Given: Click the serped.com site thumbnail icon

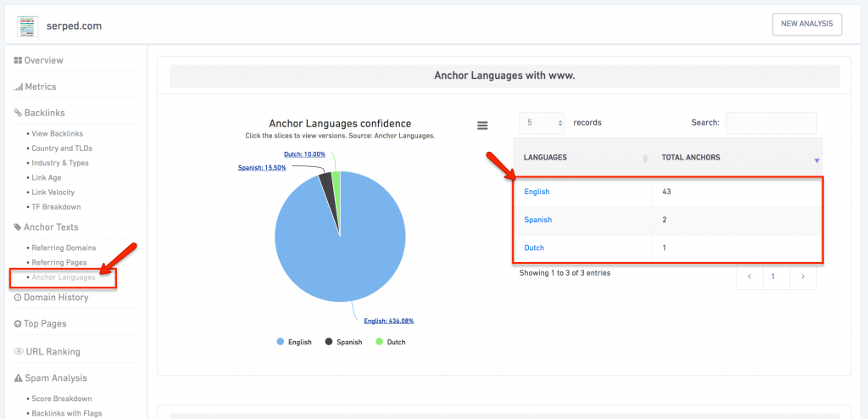Looking at the screenshot, I should click(28, 26).
